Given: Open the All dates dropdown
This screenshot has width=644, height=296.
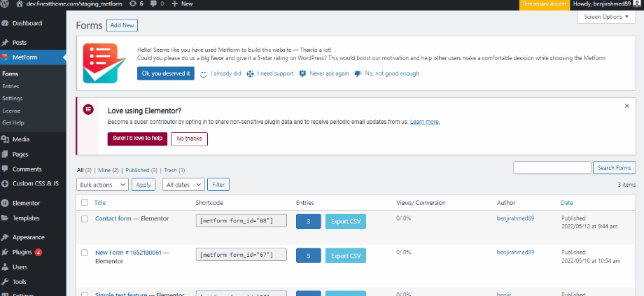Looking at the screenshot, I should (183, 185).
